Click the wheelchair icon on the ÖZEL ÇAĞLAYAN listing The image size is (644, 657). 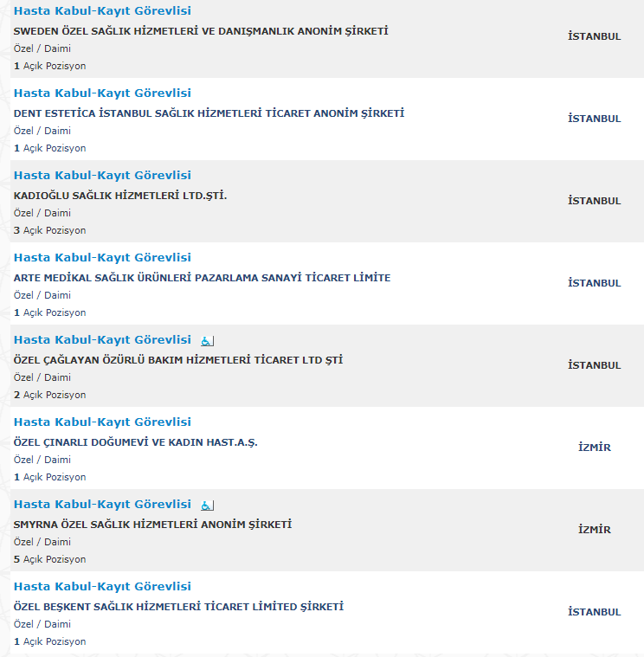(208, 341)
